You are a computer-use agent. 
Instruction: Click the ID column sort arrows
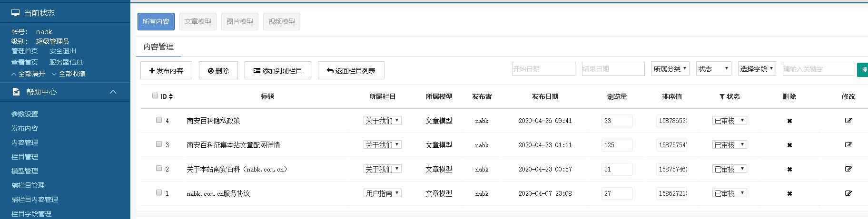point(171,96)
